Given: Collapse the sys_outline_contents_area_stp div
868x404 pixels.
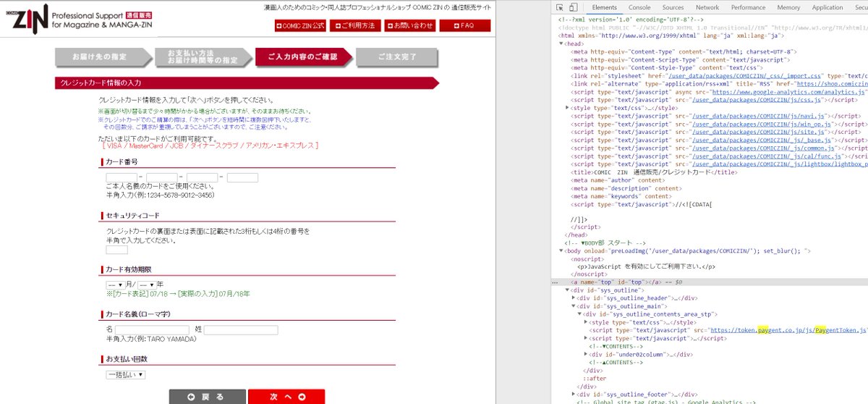Looking at the screenshot, I should tap(580, 313).
